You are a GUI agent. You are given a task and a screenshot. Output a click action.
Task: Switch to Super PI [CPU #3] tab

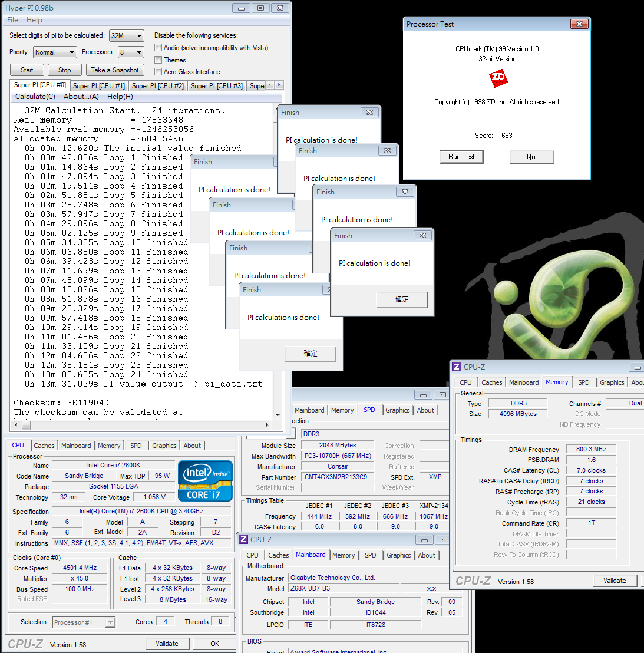pyautogui.click(x=216, y=86)
